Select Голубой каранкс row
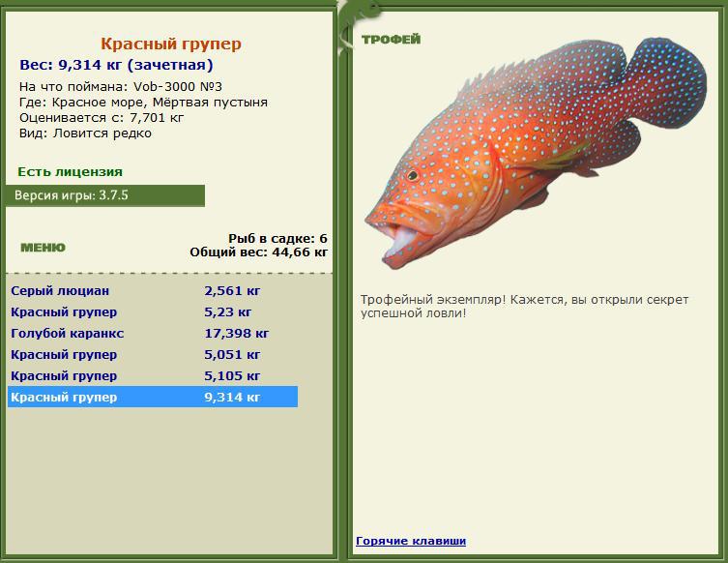This screenshot has width=728, height=563. (153, 334)
